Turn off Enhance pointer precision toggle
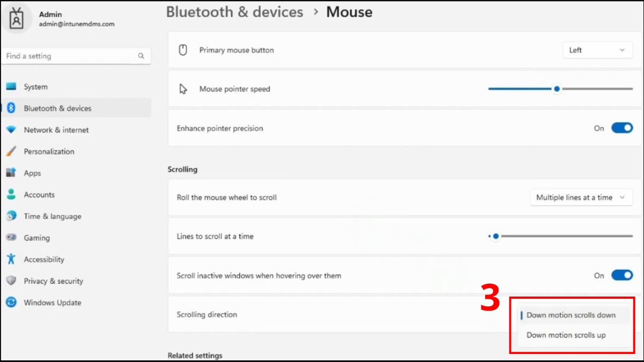644x362 pixels. (x=622, y=128)
